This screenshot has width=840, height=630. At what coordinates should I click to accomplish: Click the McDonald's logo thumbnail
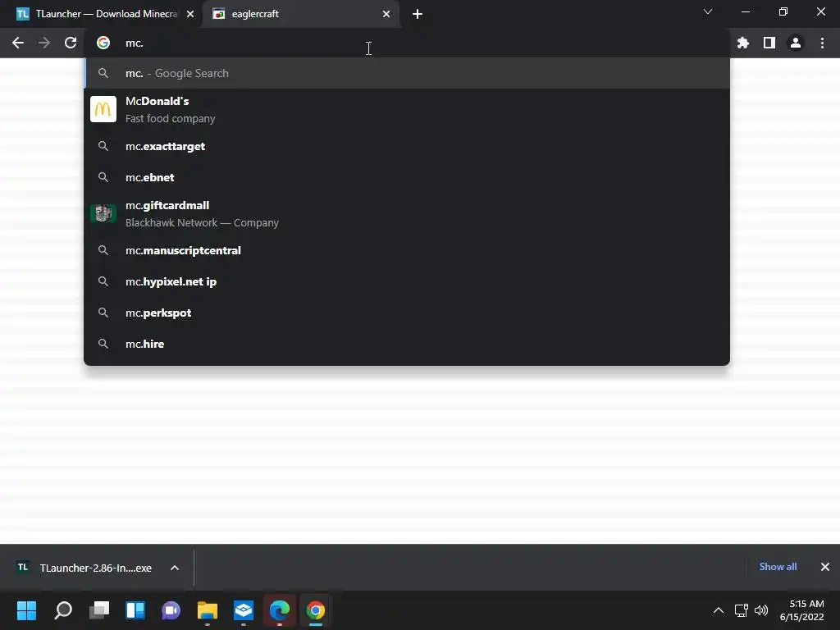pos(103,109)
